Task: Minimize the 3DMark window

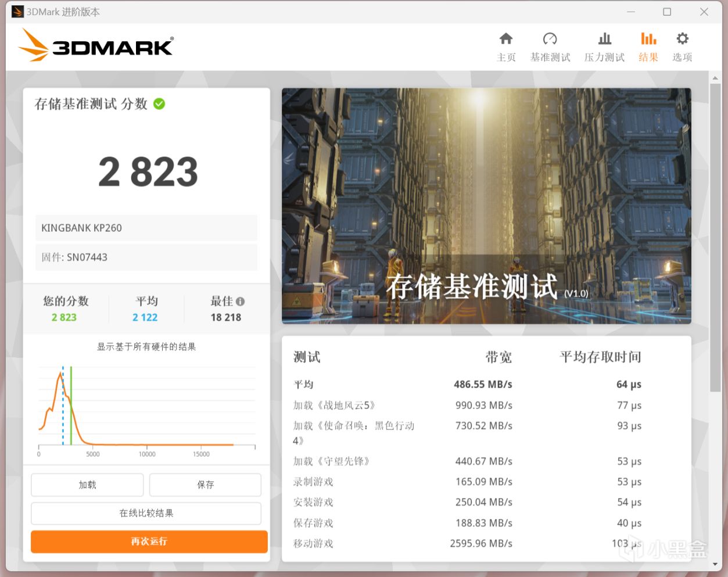Action: (x=631, y=12)
